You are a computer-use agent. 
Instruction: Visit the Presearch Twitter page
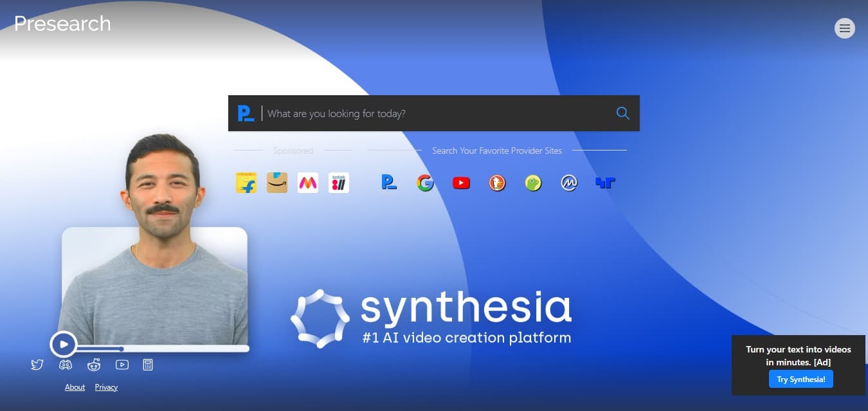pos(37,365)
